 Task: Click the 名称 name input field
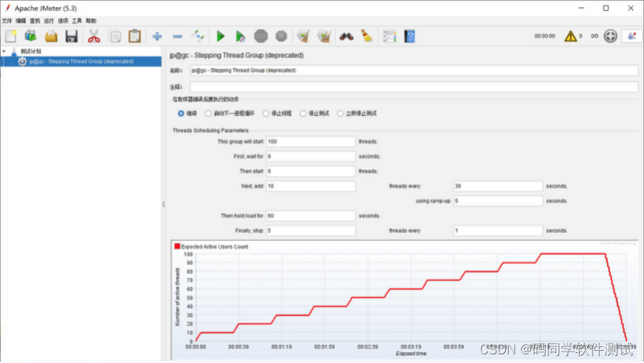coord(412,71)
